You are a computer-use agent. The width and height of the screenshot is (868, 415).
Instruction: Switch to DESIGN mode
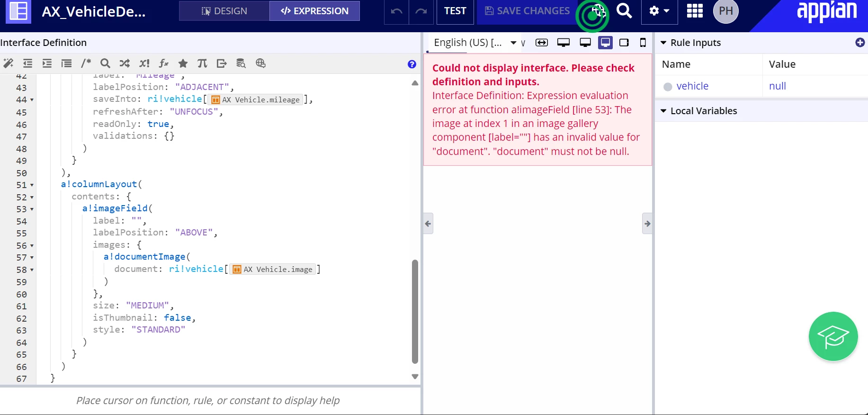(224, 11)
